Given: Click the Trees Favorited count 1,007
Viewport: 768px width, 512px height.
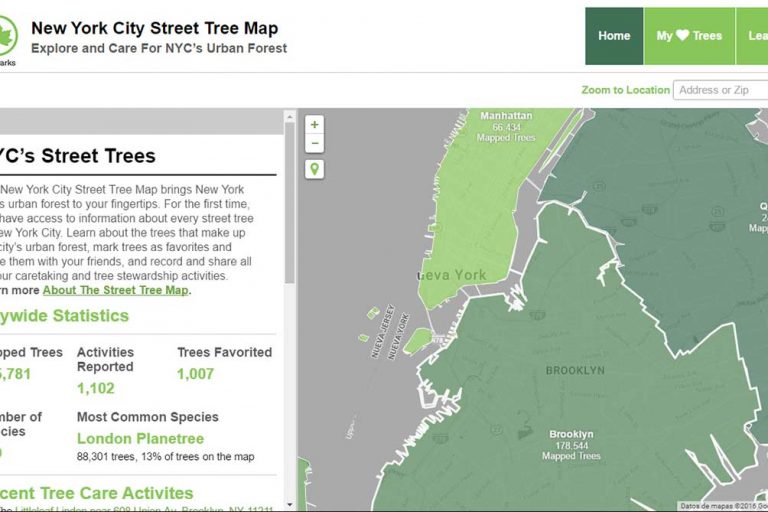Looking at the screenshot, I should coord(195,374).
